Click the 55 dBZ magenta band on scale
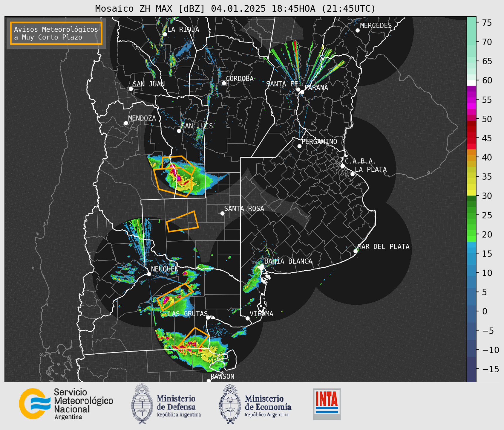This screenshot has width=504, height=430. (x=471, y=100)
